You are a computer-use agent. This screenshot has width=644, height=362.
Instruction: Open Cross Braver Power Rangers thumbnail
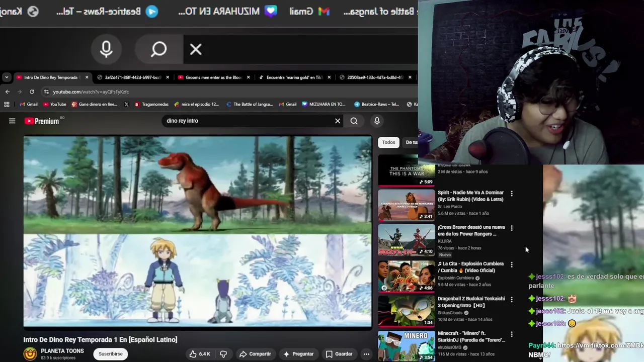(407, 240)
